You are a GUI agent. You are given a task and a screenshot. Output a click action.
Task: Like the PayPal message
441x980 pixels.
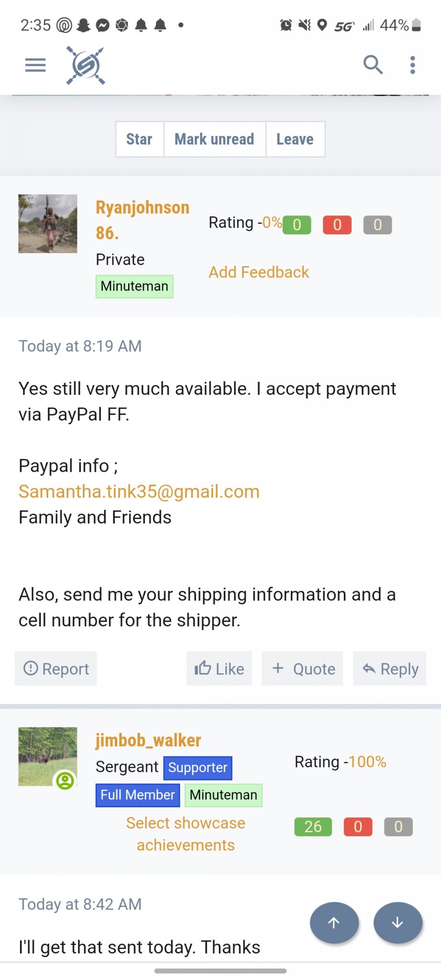click(219, 668)
